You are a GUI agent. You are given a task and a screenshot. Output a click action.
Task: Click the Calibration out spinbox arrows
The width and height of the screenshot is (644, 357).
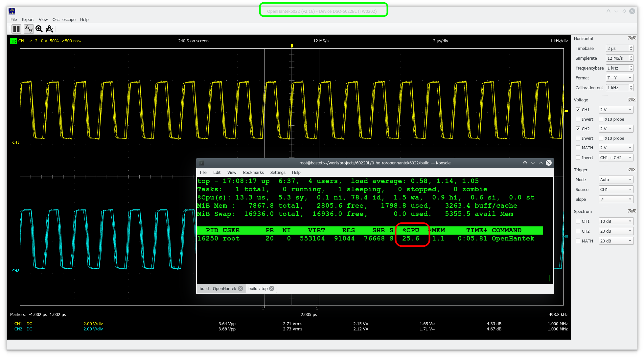[x=631, y=88]
